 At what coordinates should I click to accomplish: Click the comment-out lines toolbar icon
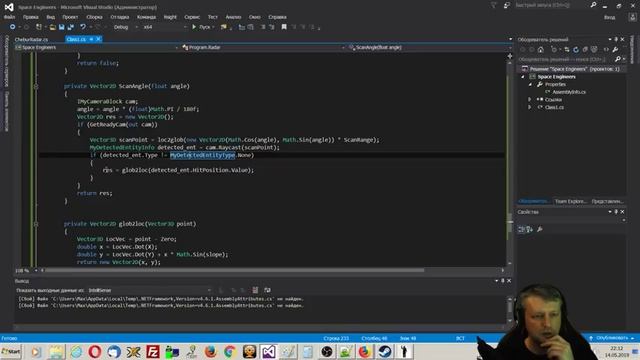click(x=263, y=27)
